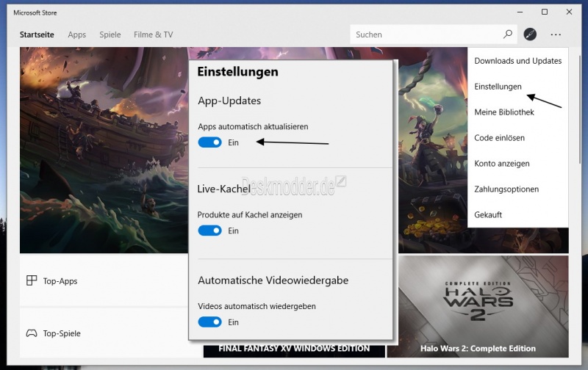Click the Automatische Videowiedergabe heading
588x370 pixels.
[x=273, y=280]
